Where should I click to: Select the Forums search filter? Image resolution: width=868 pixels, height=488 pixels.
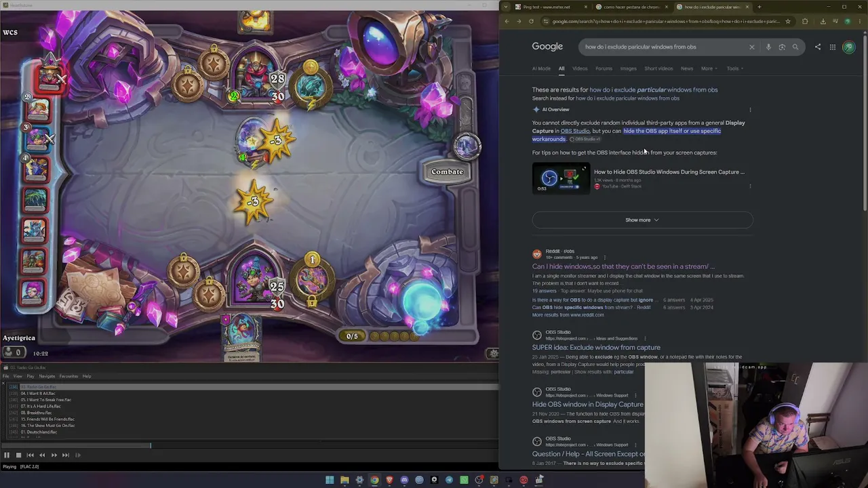604,68
